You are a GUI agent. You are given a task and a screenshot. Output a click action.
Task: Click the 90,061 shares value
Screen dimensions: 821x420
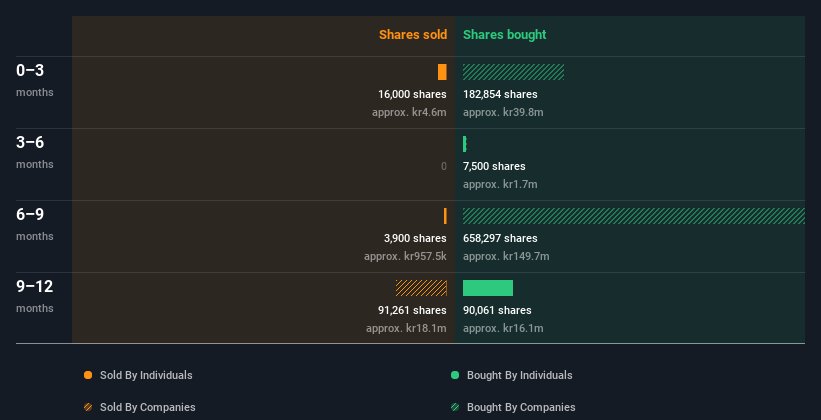[x=497, y=311]
